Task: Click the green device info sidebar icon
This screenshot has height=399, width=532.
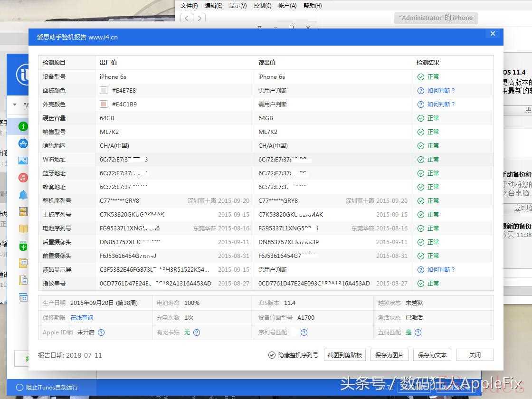Action: (x=23, y=126)
